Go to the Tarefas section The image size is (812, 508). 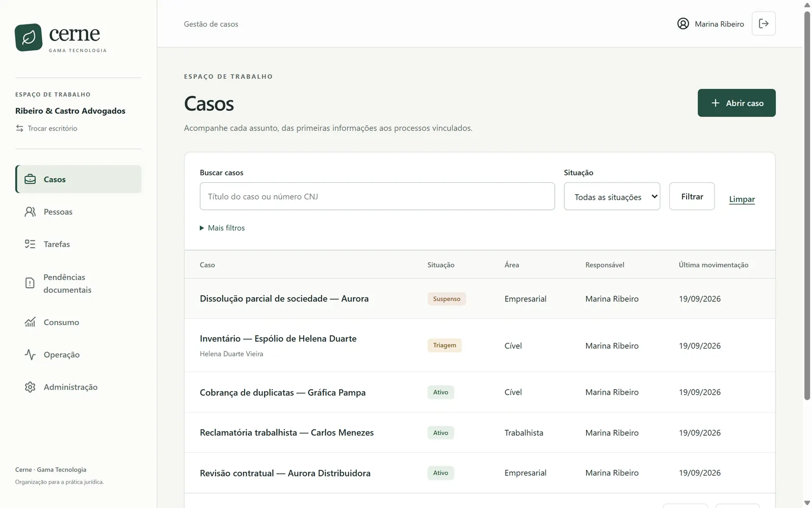coord(78,244)
